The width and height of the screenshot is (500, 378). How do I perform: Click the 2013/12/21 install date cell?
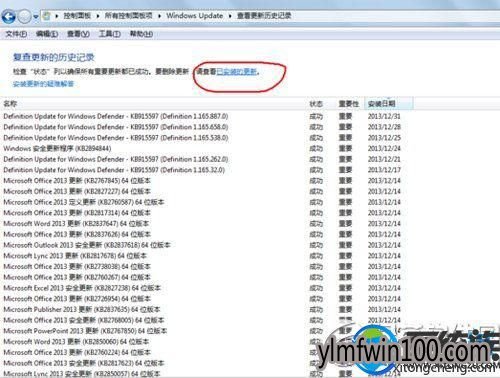point(384,159)
